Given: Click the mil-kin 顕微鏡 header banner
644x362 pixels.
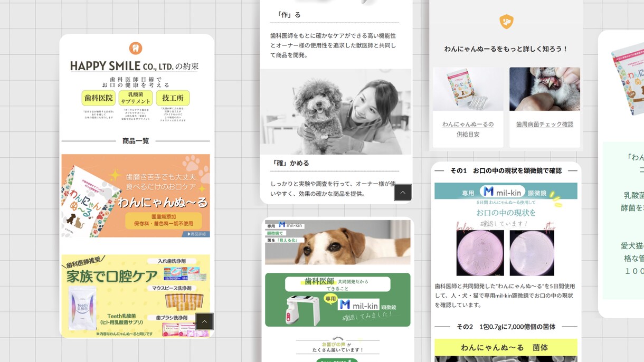Looking at the screenshot, I should click(506, 191).
